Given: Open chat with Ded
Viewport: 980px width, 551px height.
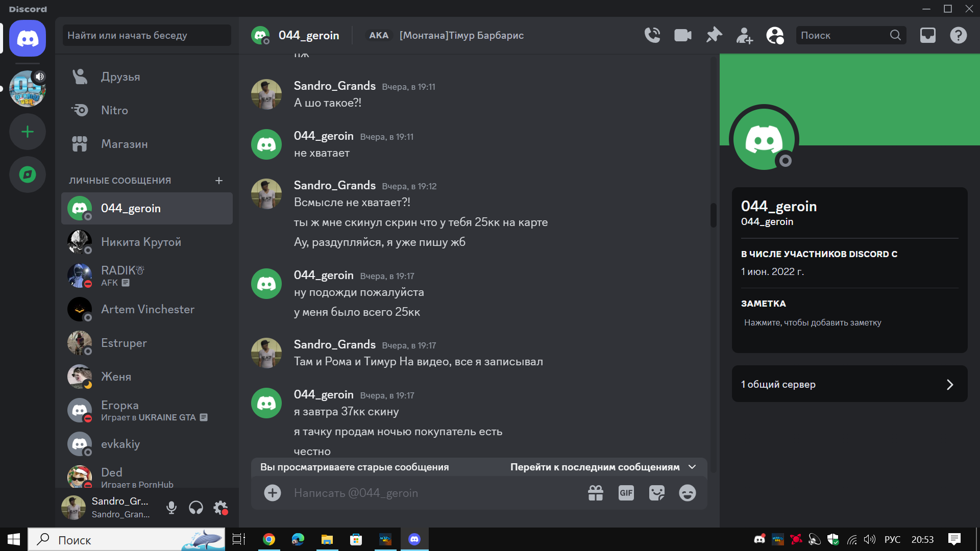Looking at the screenshot, I should coord(147,475).
